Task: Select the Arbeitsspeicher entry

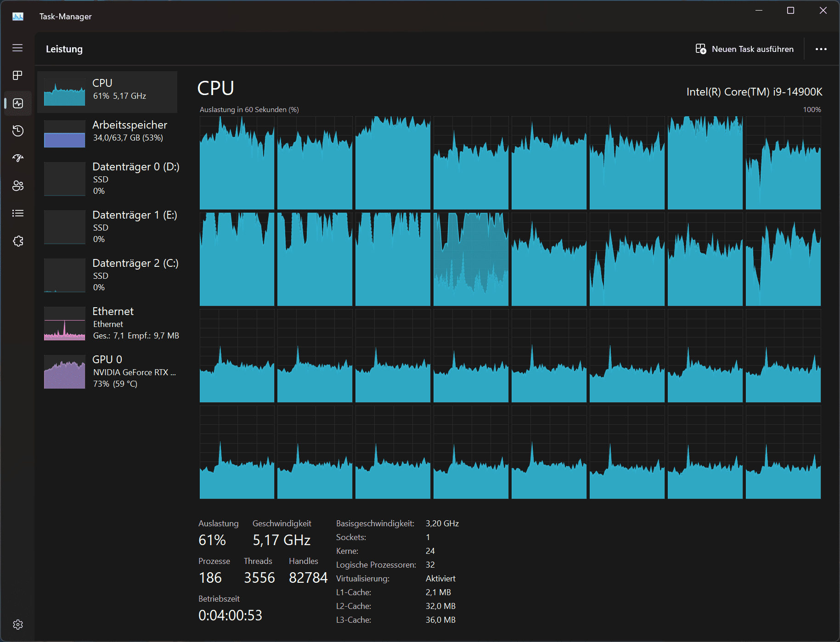Action: pos(107,134)
